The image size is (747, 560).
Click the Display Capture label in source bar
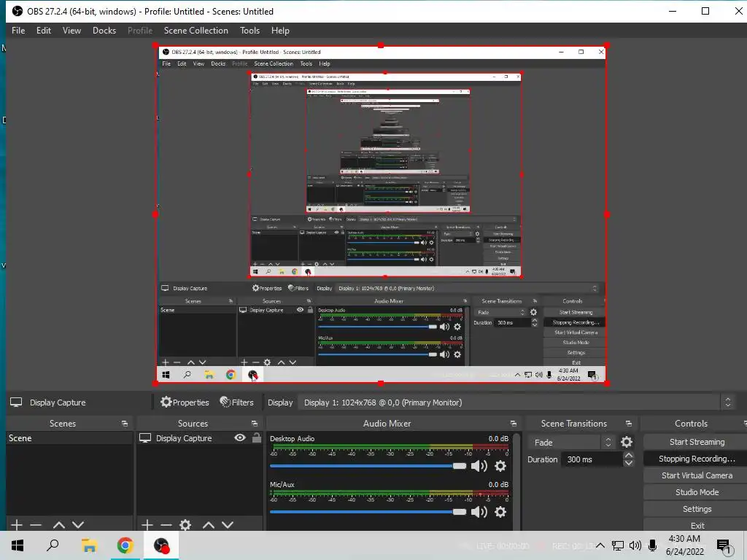(58, 402)
